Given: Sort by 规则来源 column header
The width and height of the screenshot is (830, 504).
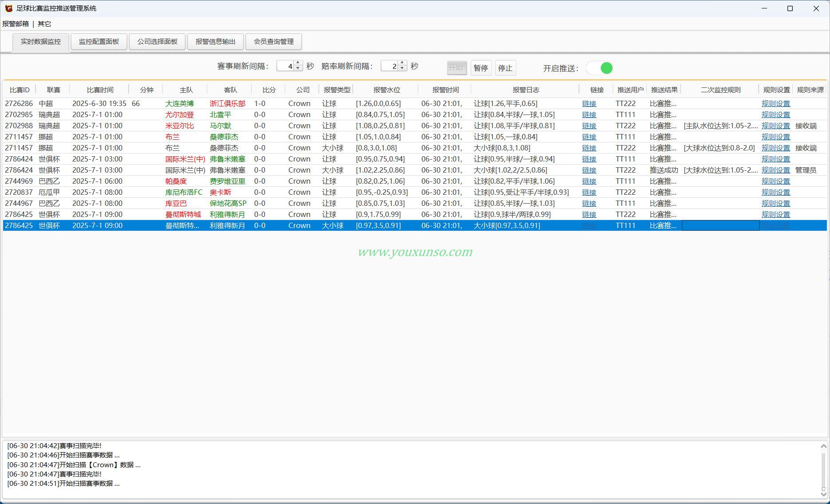Looking at the screenshot, I should pyautogui.click(x=810, y=90).
